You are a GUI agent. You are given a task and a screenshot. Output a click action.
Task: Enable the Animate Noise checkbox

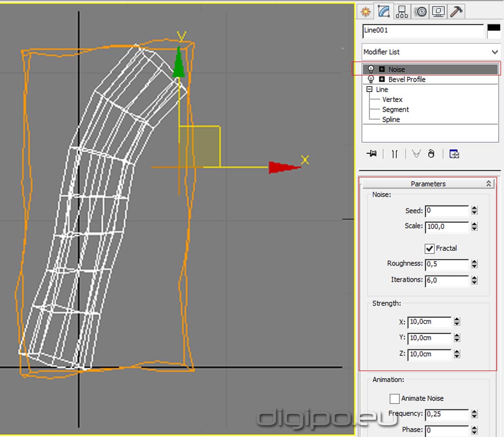pyautogui.click(x=394, y=398)
